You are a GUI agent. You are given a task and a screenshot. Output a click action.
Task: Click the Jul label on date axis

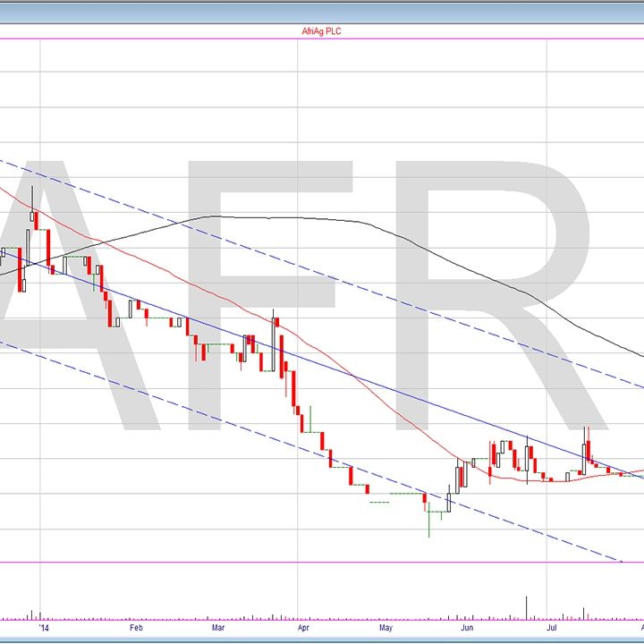click(x=552, y=629)
